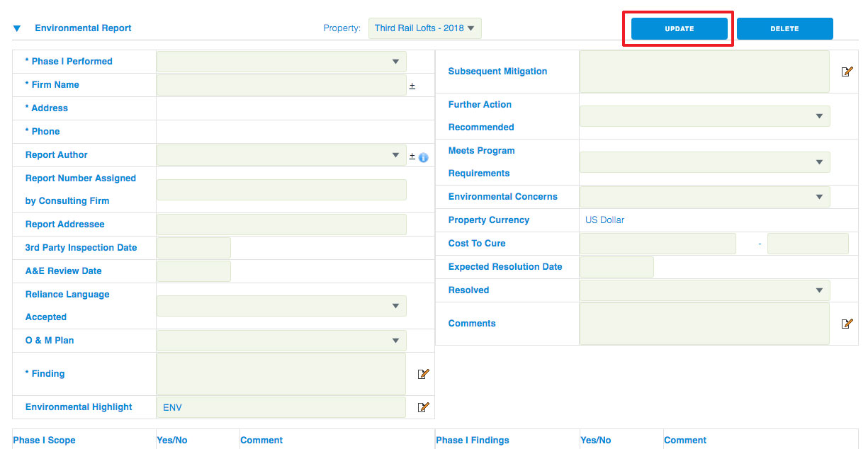This screenshot has height=449, width=868.
Task: Click the second Cost To Cure range field
Action: (x=808, y=244)
